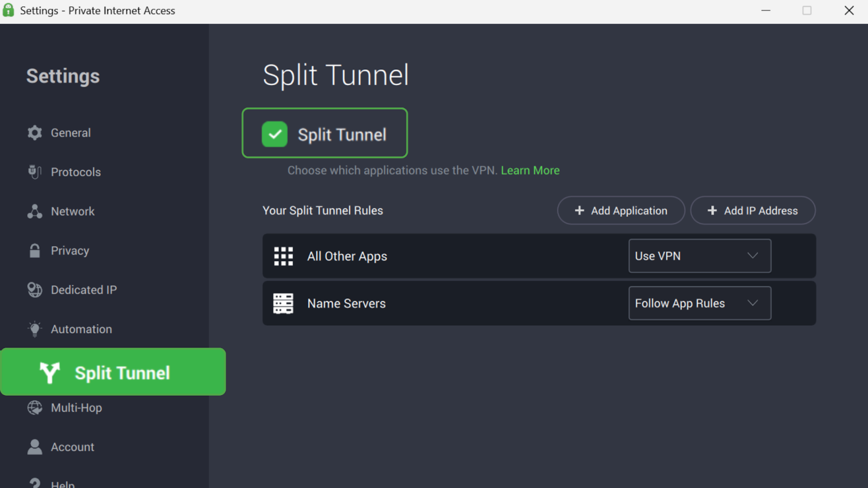Uncheck the Split Tunnel checkbox
868x488 pixels.
click(275, 134)
